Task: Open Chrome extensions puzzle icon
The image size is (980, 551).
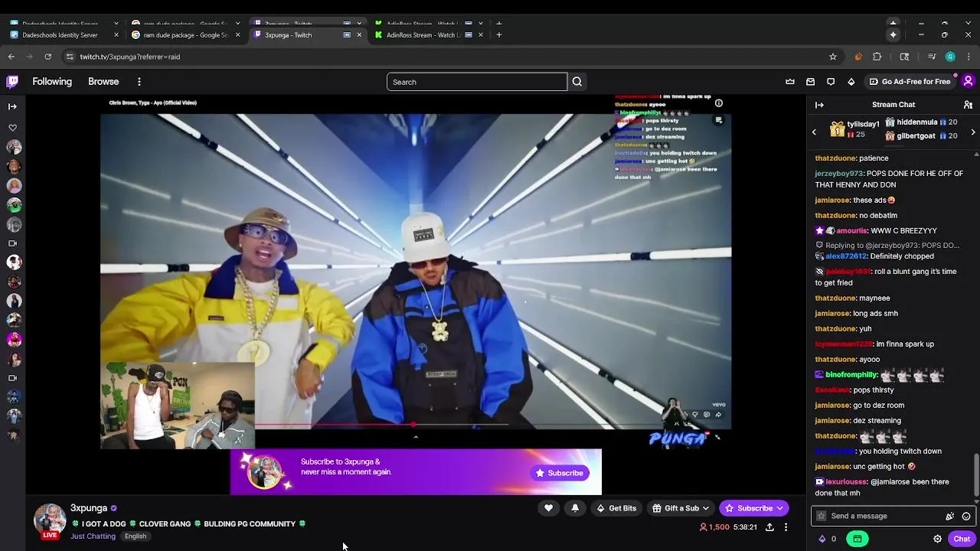Action: [x=877, y=57]
